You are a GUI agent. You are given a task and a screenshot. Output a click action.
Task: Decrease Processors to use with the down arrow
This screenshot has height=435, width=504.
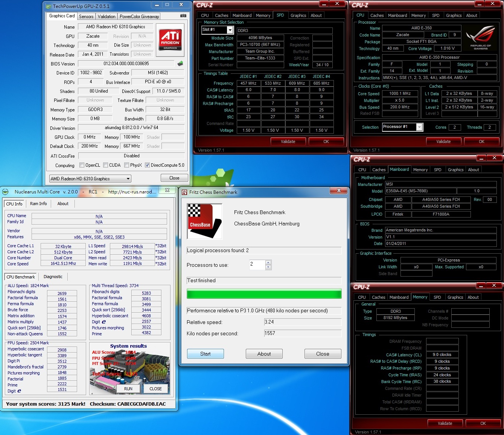pyautogui.click(x=268, y=267)
